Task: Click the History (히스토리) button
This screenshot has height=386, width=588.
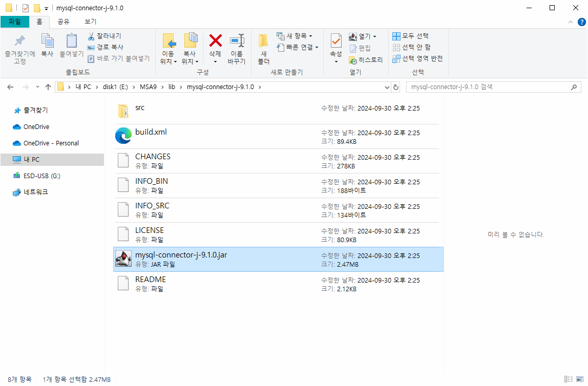Action: click(366, 60)
